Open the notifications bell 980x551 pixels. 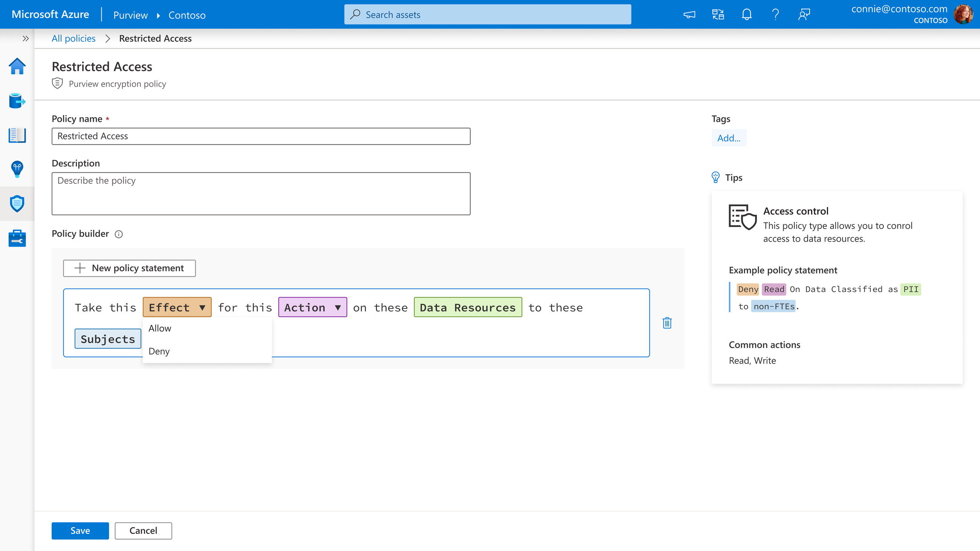(x=747, y=15)
